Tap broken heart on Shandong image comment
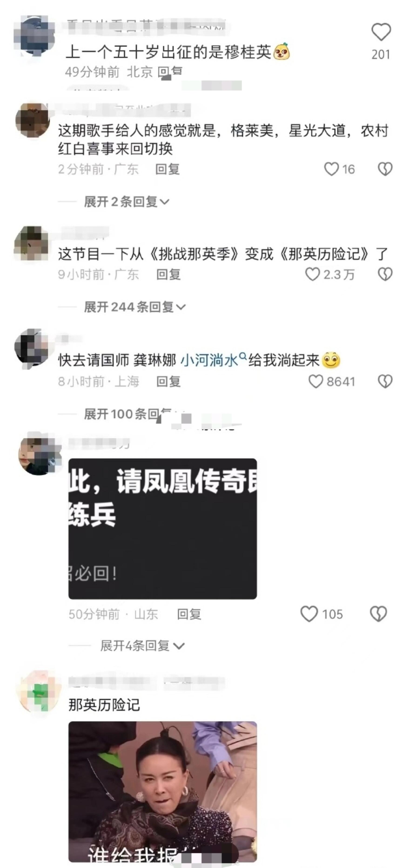Image resolution: width=409 pixels, height=868 pixels. click(x=378, y=614)
